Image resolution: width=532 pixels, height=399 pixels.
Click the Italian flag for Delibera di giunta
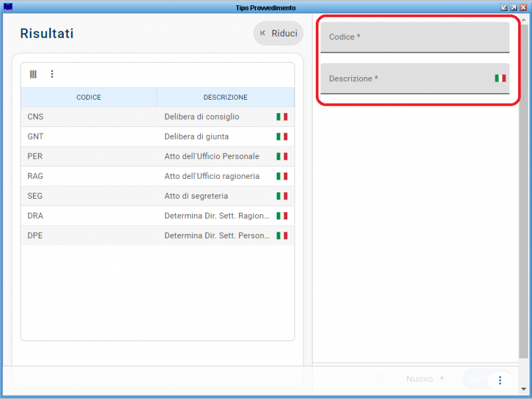pos(282,137)
